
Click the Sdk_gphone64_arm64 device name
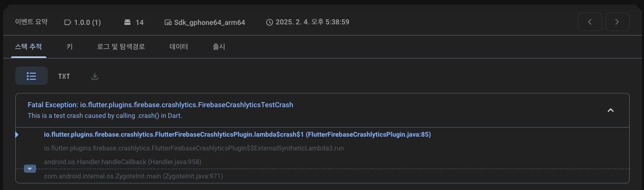210,22
